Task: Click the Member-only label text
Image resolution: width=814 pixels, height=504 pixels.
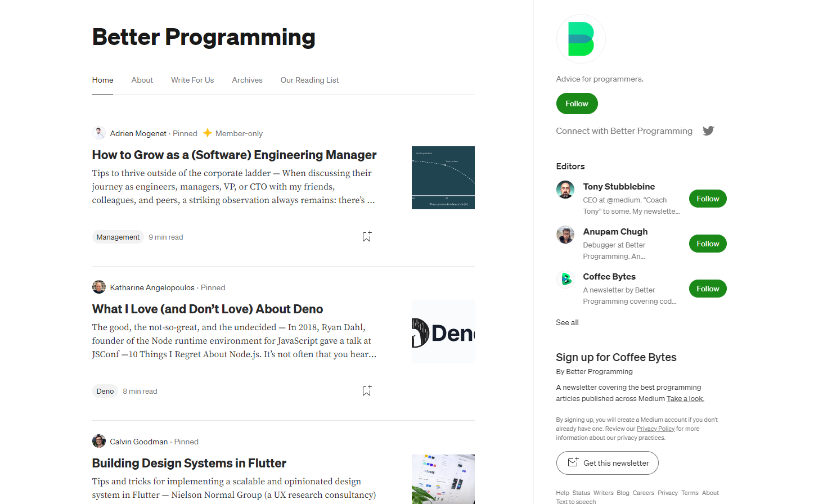Action: pos(239,133)
